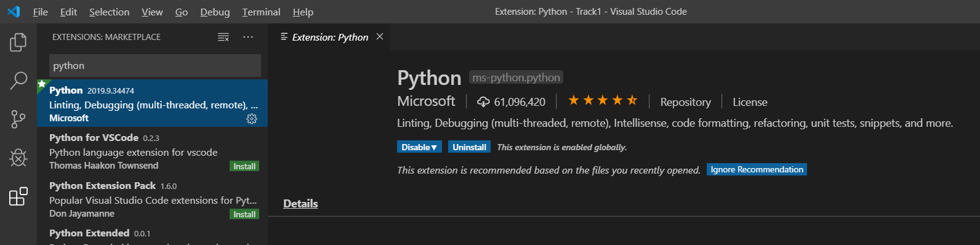Screen dimensions: 980x245
Task: Click the five-star rating of Python extension
Action: pyautogui.click(x=603, y=100)
